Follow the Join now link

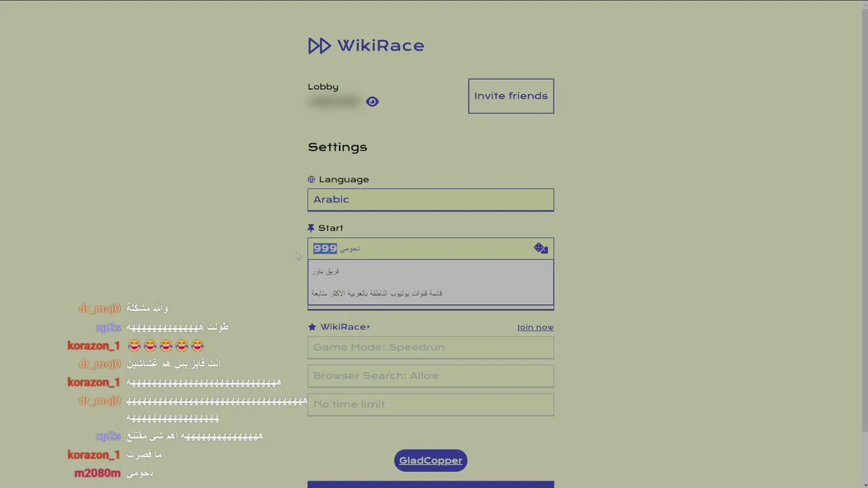[536, 327]
